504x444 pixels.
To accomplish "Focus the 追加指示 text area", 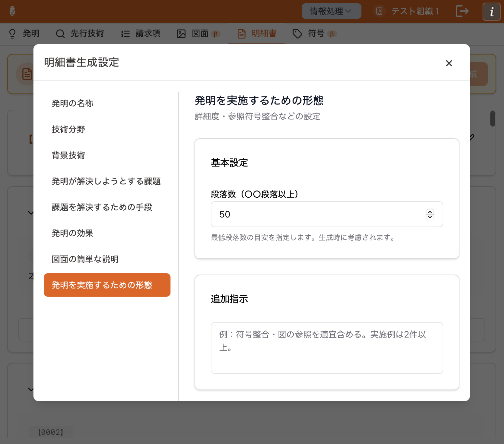I will pos(327,348).
